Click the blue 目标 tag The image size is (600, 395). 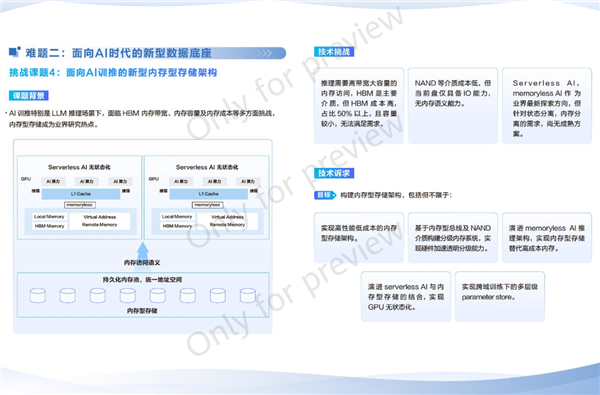click(325, 195)
